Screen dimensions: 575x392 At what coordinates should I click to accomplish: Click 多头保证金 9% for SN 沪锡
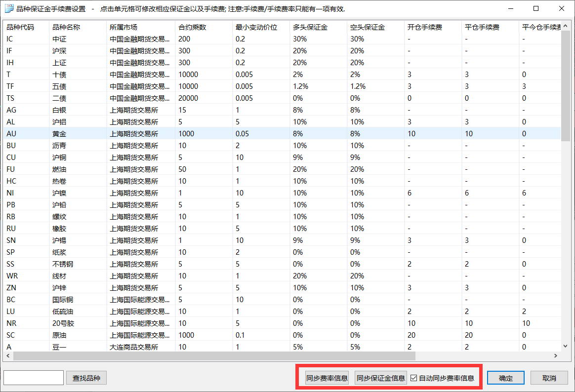[318, 240]
